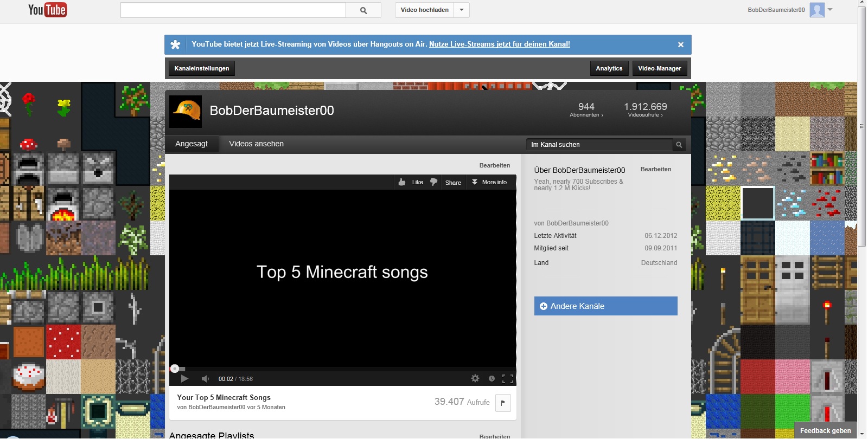Expand More info on the video player

click(x=489, y=182)
